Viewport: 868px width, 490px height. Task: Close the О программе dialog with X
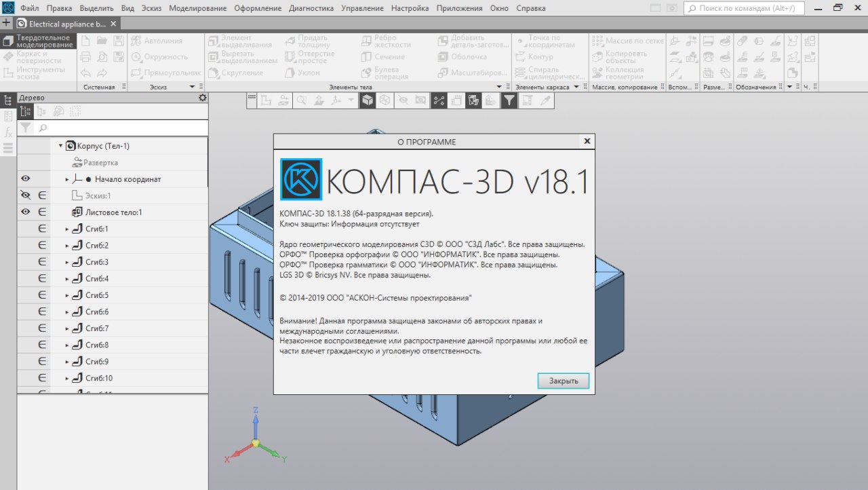[x=587, y=141]
